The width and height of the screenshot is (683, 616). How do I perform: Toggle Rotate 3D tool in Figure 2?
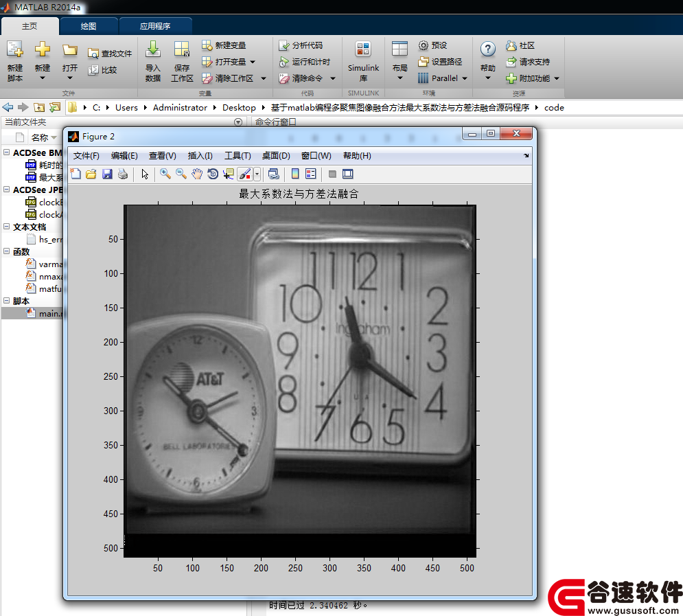213,174
